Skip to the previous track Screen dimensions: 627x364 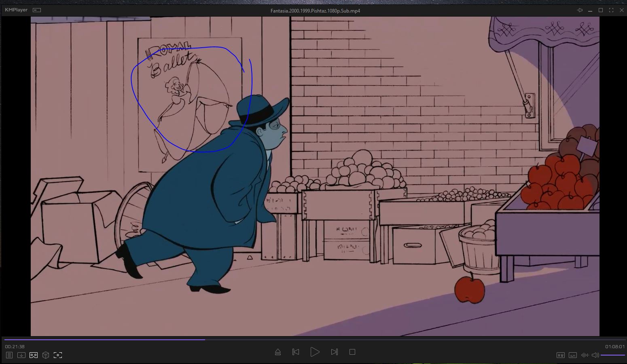click(x=296, y=352)
